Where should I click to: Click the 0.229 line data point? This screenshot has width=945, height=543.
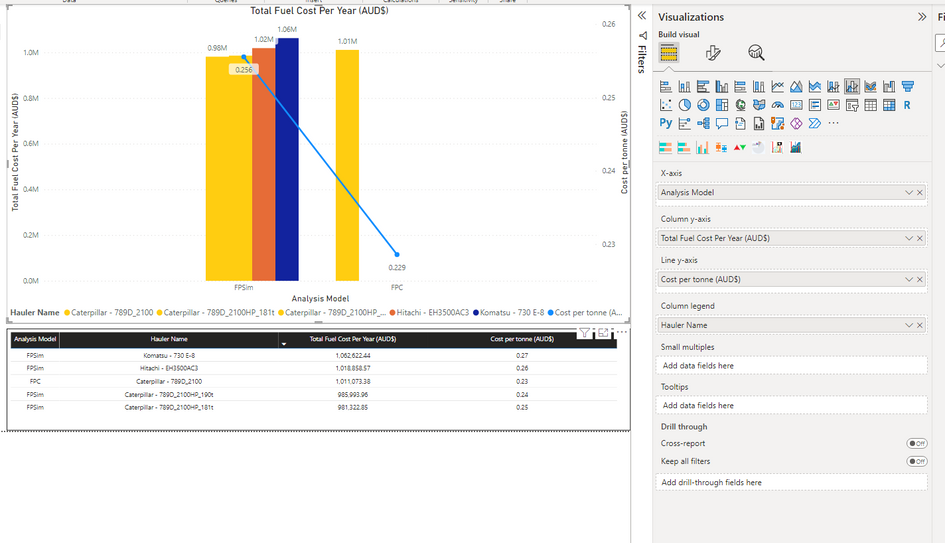pyautogui.click(x=397, y=254)
